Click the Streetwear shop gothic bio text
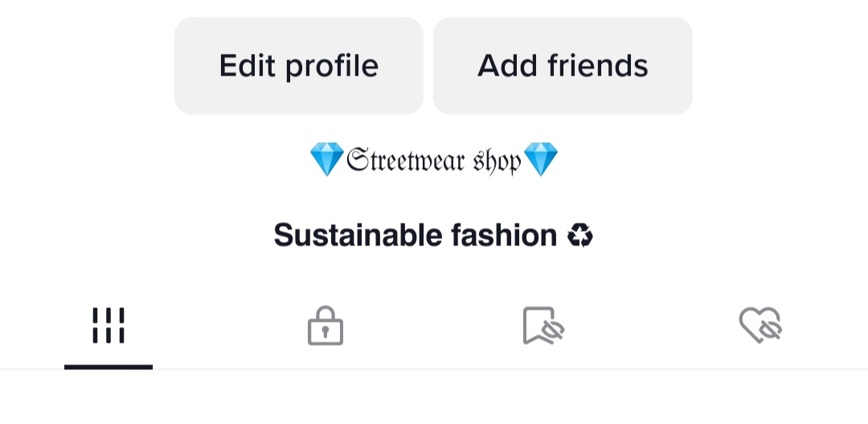868x424 pixels. (434, 160)
